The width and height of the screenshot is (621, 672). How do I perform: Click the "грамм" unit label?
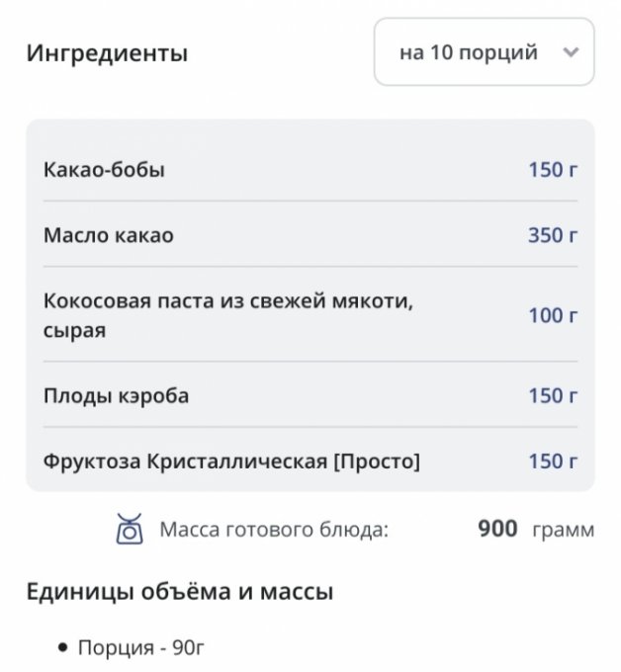[x=563, y=530]
